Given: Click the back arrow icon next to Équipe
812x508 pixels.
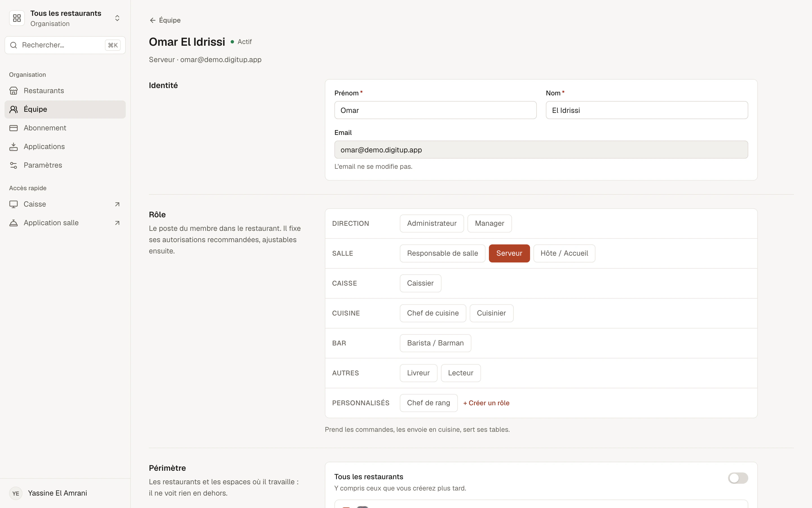Looking at the screenshot, I should click(153, 20).
